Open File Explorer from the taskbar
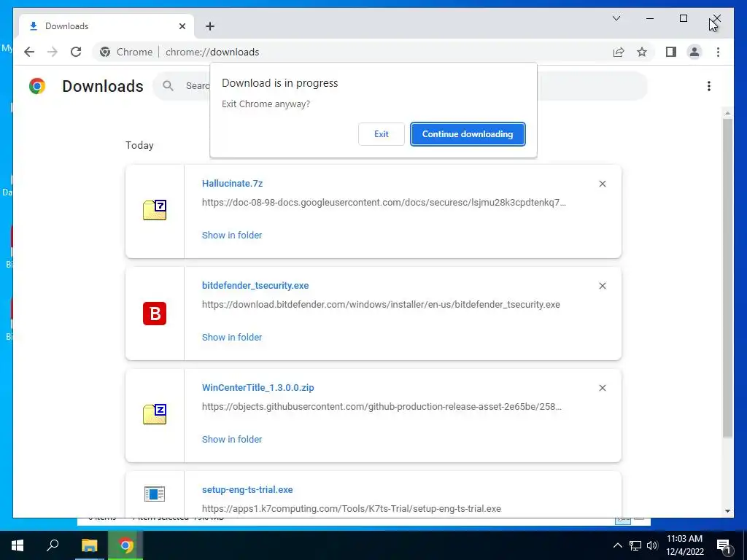This screenshot has width=747, height=560. pyautogui.click(x=89, y=545)
